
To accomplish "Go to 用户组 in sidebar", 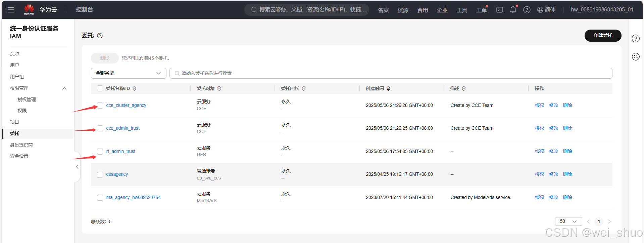I will click(17, 77).
